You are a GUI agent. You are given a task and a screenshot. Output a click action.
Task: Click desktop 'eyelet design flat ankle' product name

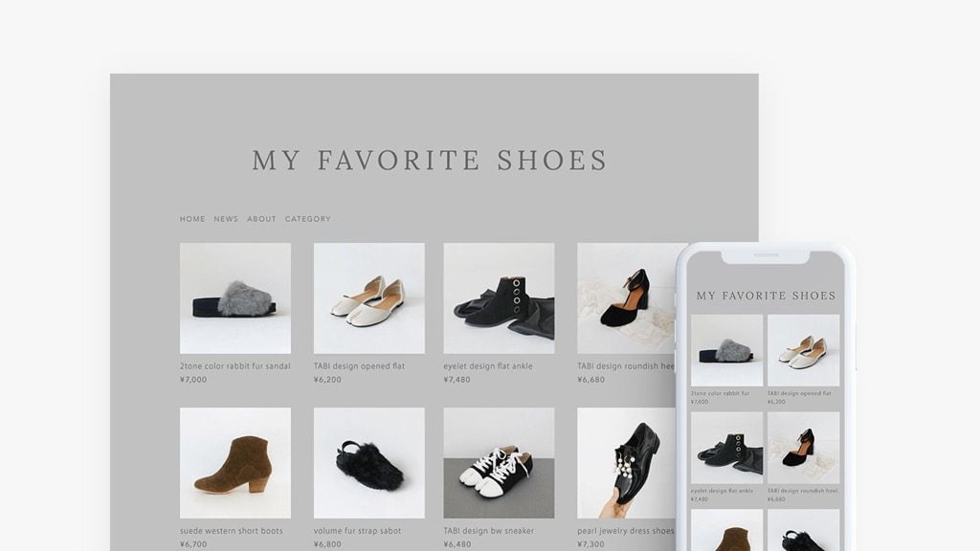(488, 366)
